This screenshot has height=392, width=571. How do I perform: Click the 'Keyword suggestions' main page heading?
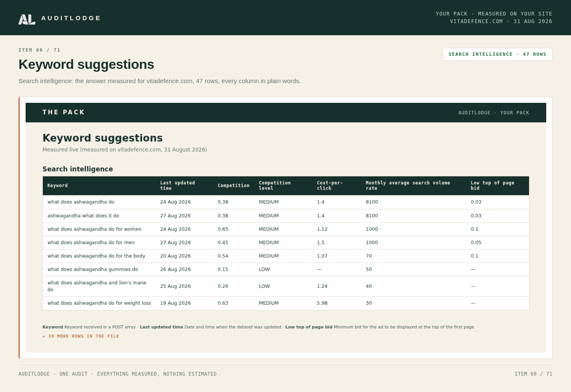pos(86,64)
